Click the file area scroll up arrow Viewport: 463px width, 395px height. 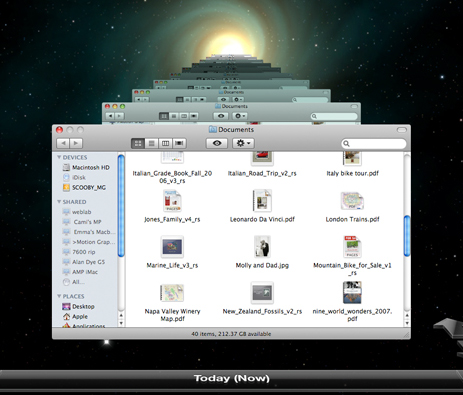click(x=407, y=315)
